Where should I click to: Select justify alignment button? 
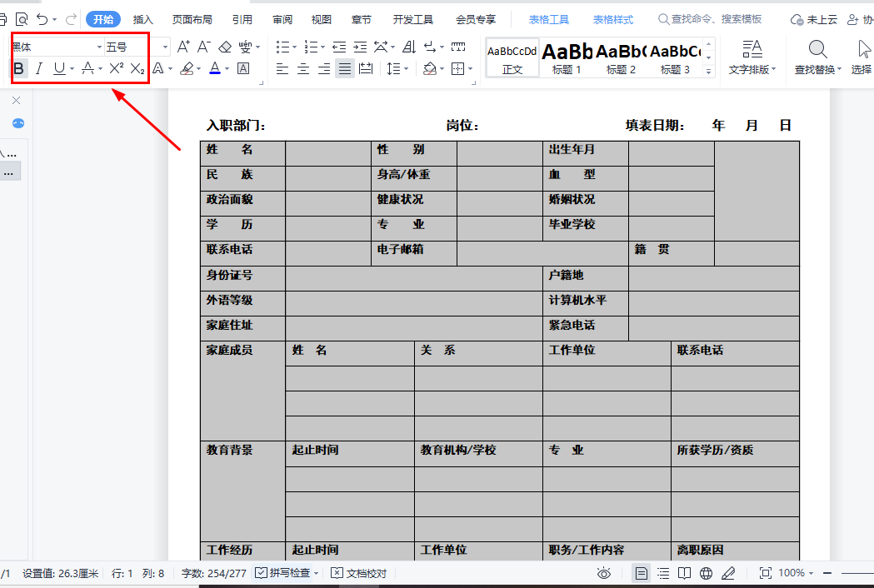345,68
